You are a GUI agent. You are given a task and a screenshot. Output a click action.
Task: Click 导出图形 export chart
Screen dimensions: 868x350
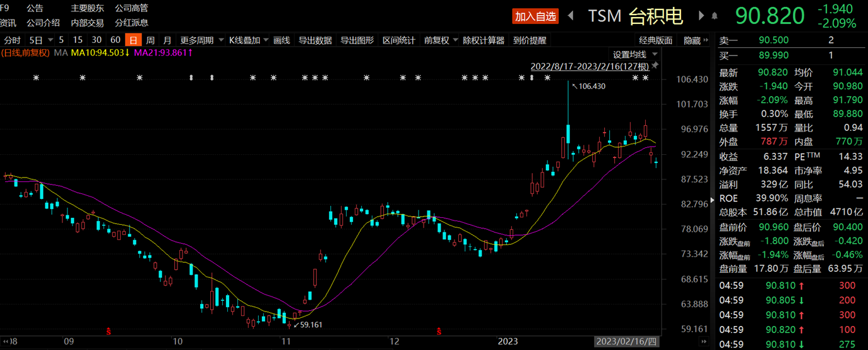tap(357, 40)
